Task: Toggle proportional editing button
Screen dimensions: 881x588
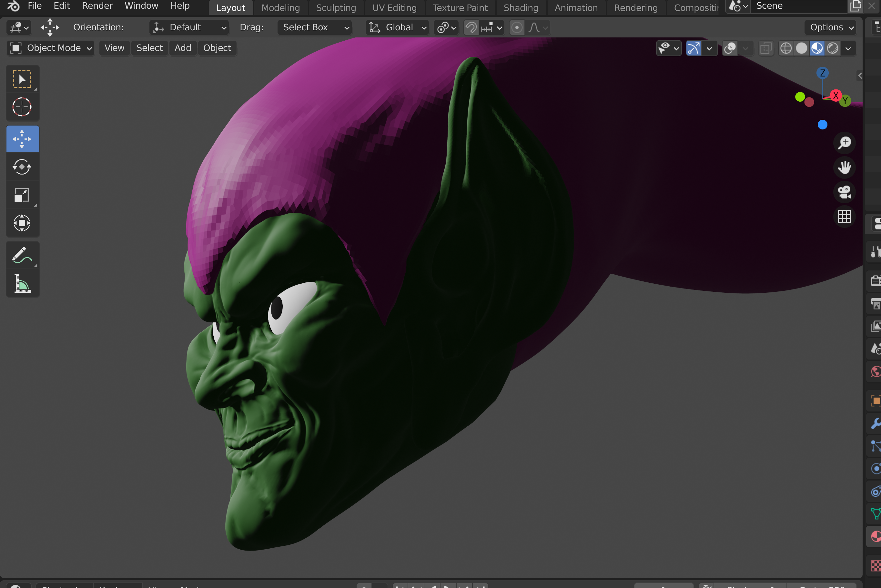Action: coord(517,27)
